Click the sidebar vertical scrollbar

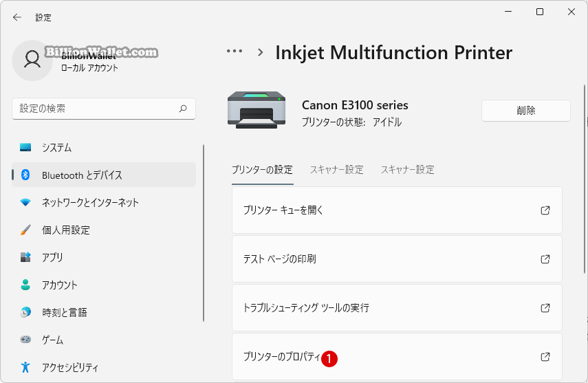[x=204, y=233]
